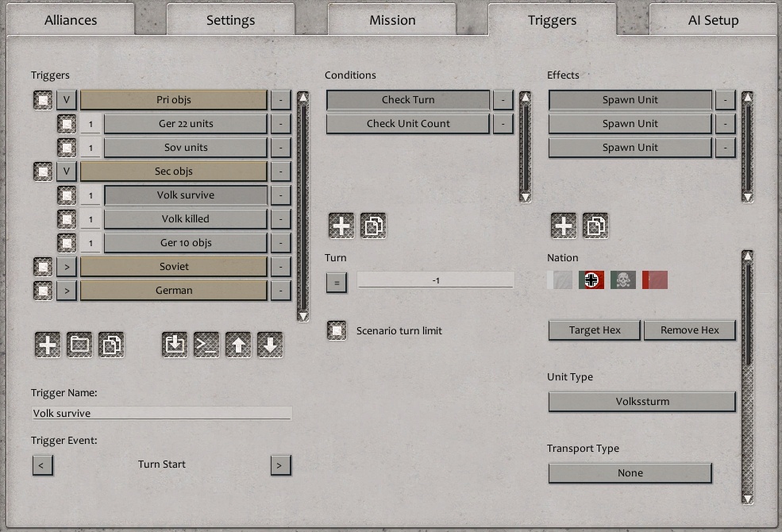Image resolution: width=782 pixels, height=532 pixels.
Task: Switch to the Mission tab
Action: point(391,19)
